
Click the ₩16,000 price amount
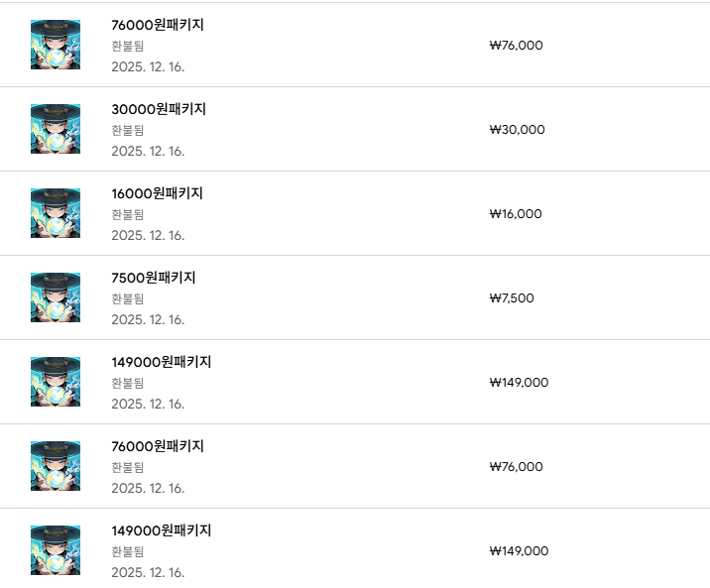coord(516,214)
